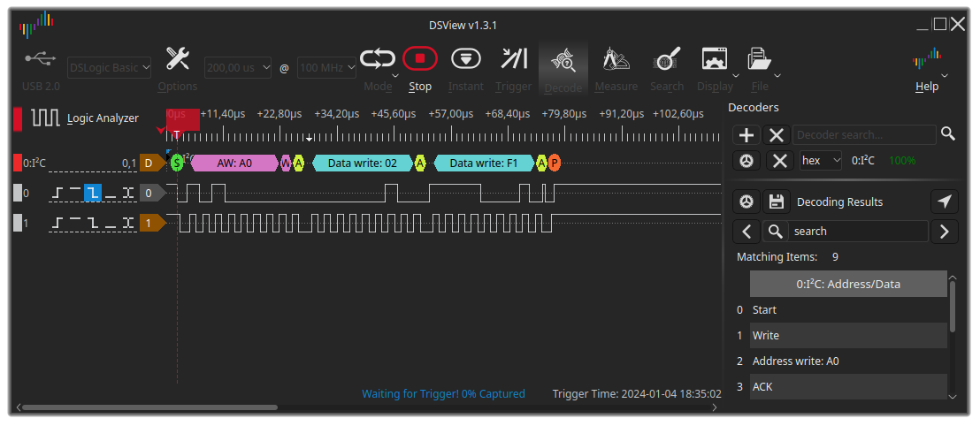Open the Display menu

715,58
